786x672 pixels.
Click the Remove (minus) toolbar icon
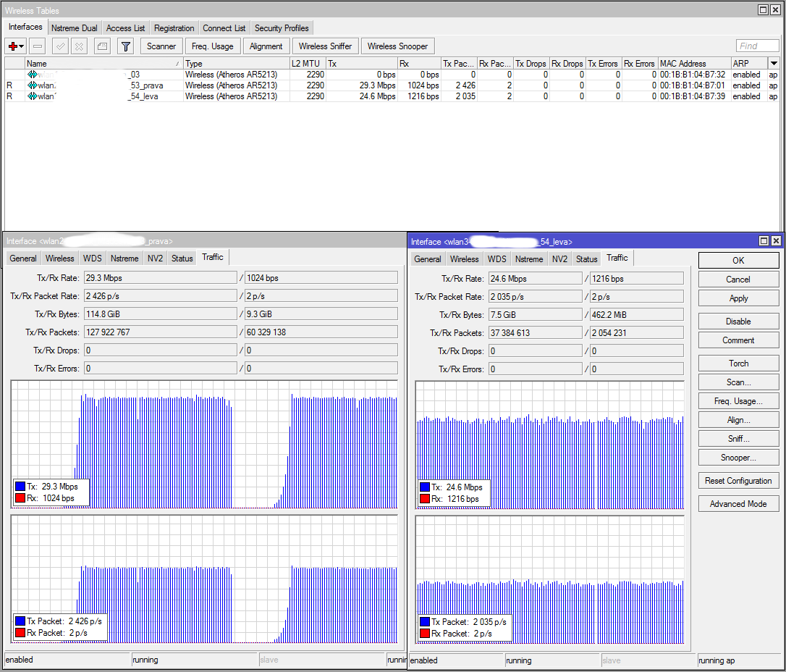click(x=38, y=46)
